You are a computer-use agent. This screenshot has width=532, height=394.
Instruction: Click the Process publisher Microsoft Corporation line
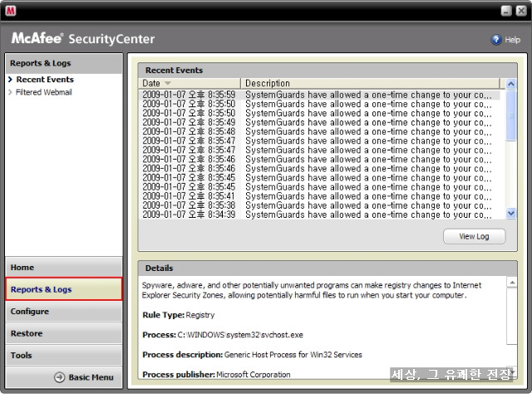pos(216,375)
